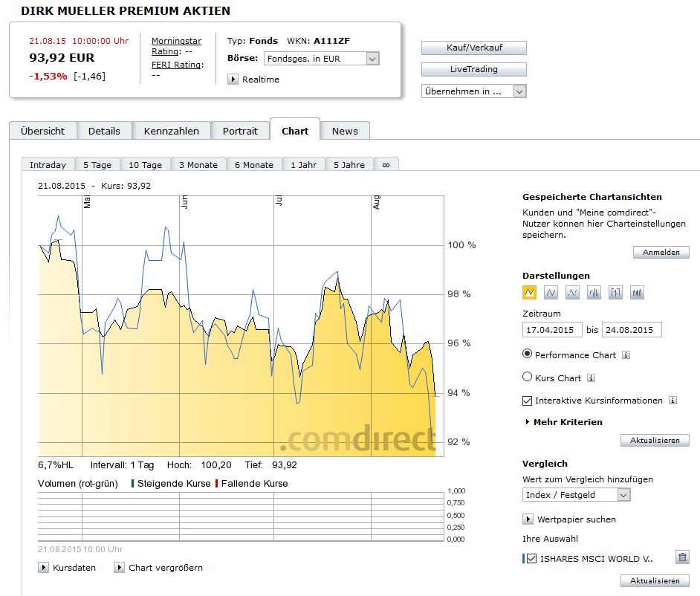Click the Anmelden button
Screen dimensions: 700x596
click(661, 252)
